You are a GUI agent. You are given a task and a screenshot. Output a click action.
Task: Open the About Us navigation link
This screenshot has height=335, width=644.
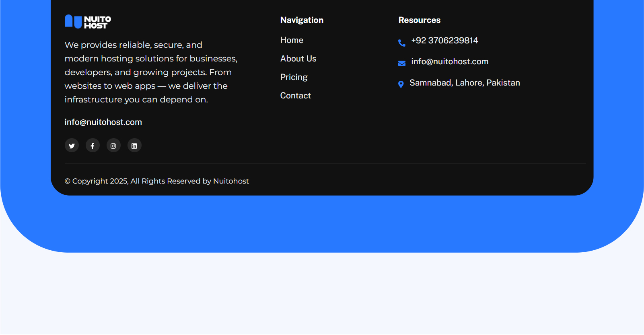click(298, 59)
